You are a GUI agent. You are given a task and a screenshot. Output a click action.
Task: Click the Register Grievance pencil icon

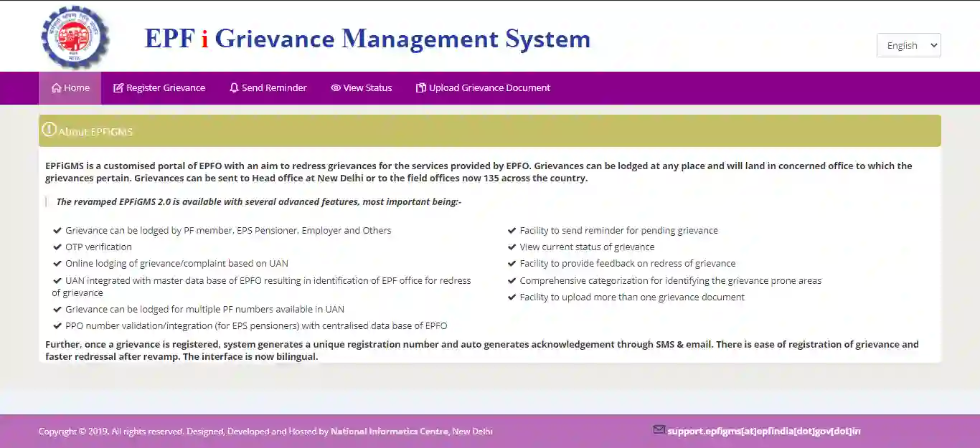(117, 87)
